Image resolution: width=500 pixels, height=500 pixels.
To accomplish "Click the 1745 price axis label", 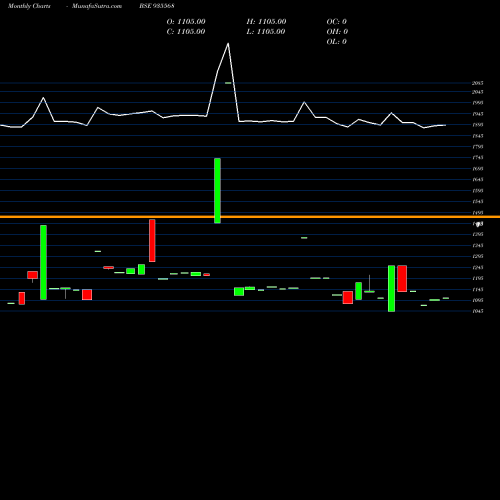I will click(478, 157).
